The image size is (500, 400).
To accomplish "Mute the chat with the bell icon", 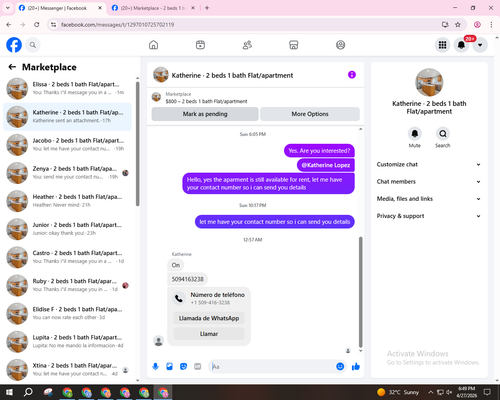I will tap(415, 134).
